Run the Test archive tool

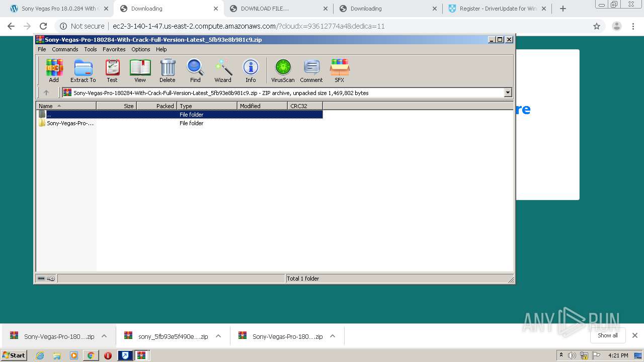[x=112, y=70]
